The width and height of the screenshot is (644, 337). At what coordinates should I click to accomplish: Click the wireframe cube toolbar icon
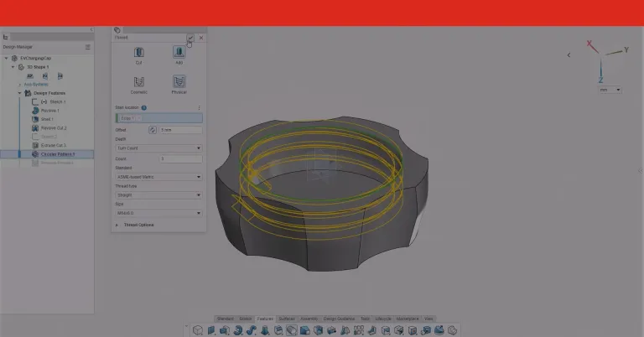pyautogui.click(x=198, y=330)
